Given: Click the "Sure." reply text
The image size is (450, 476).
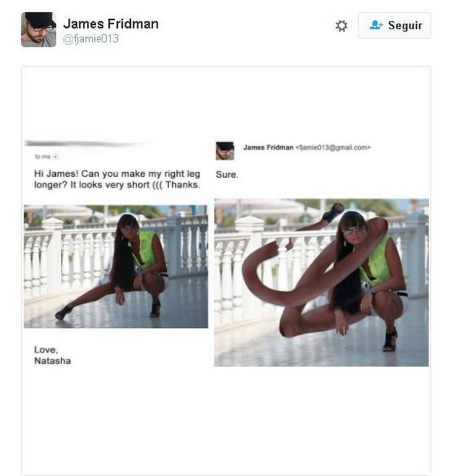Looking at the screenshot, I should (227, 175).
